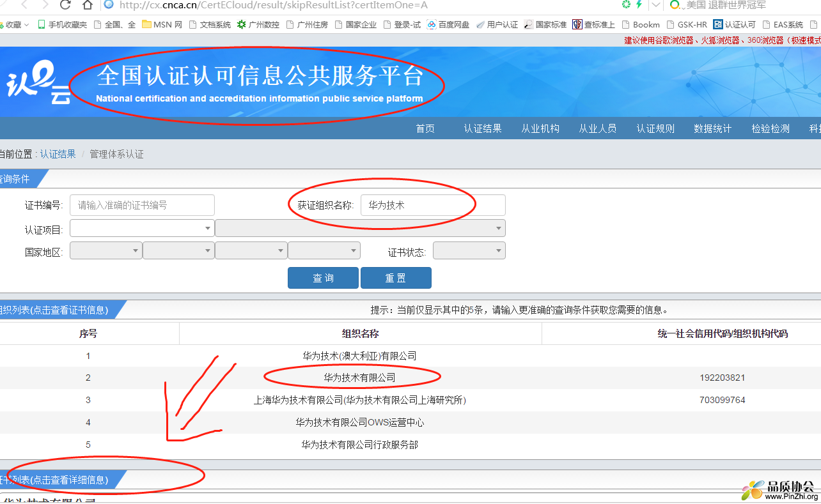Open the browser home page icon

(x=87, y=5)
